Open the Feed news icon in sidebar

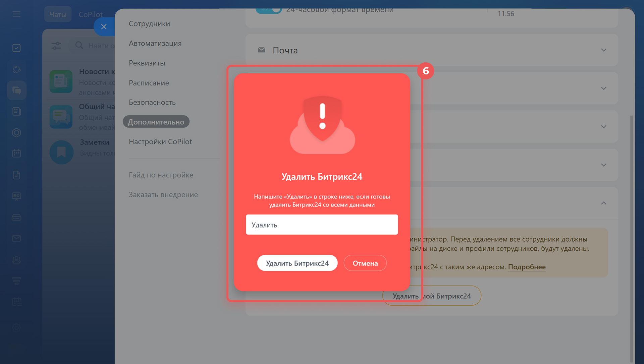pyautogui.click(x=16, y=111)
